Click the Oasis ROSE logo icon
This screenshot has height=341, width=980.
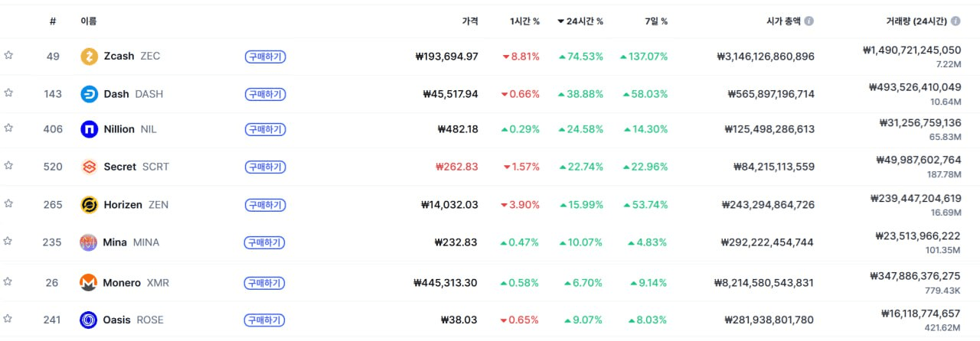(x=89, y=320)
